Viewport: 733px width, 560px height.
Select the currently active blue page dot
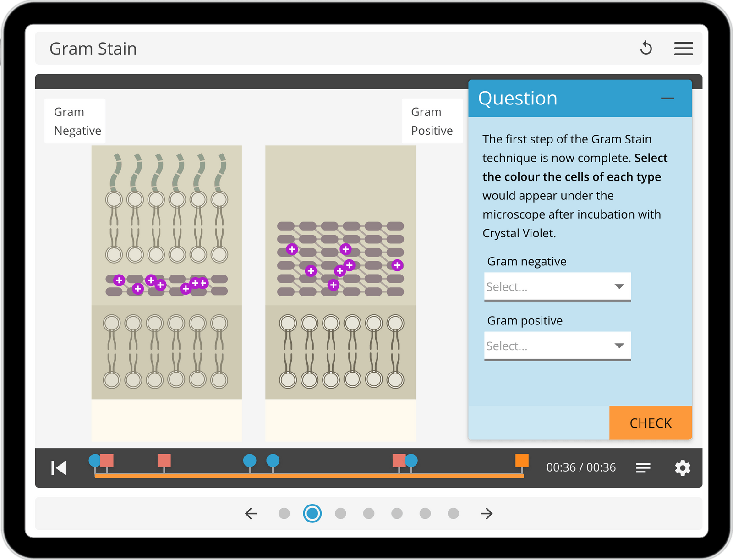(x=313, y=514)
